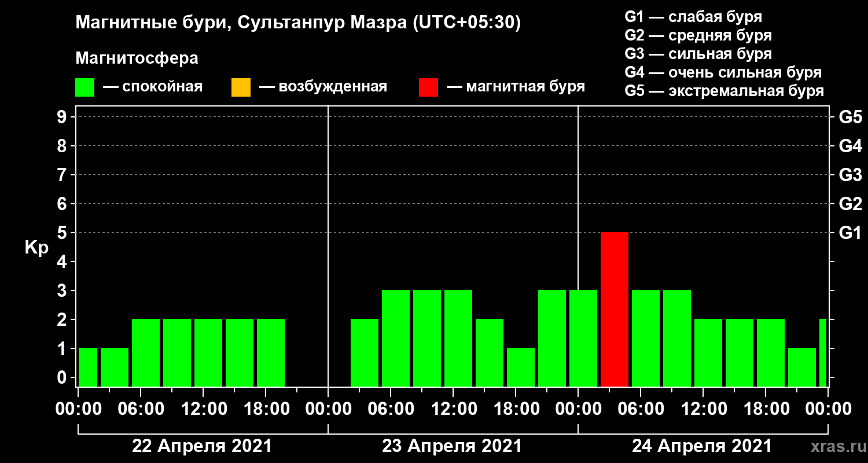868x463 pixels.
Task: Click the 'Магнитосфера' legend heading
Action: pyautogui.click(x=137, y=58)
